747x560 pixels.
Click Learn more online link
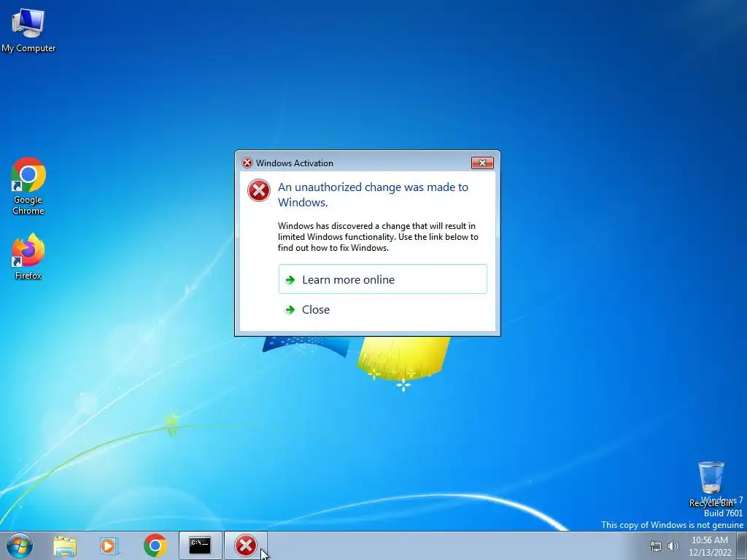(382, 279)
